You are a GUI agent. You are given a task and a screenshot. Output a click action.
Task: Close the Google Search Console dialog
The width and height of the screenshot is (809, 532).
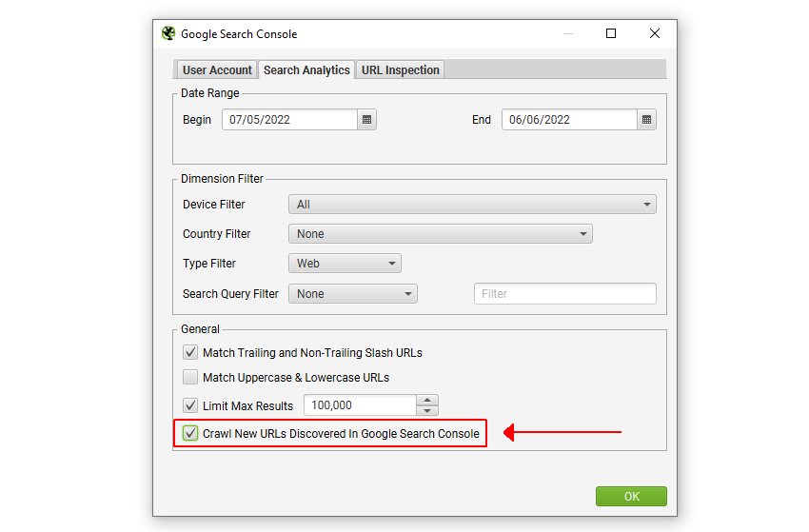[655, 33]
